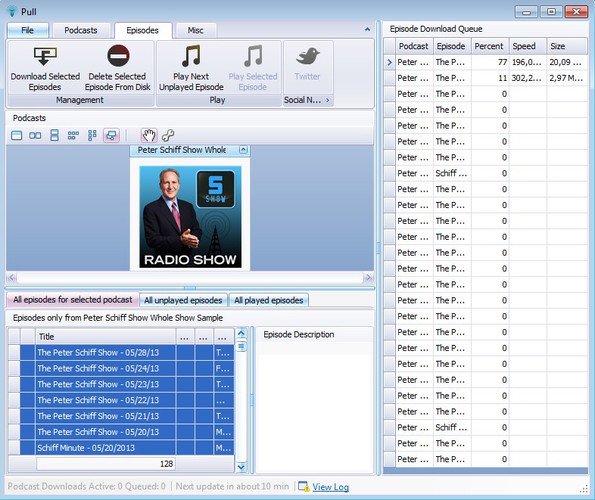Expand the first download queue row indicator
The width and height of the screenshot is (595, 500).
click(x=389, y=62)
